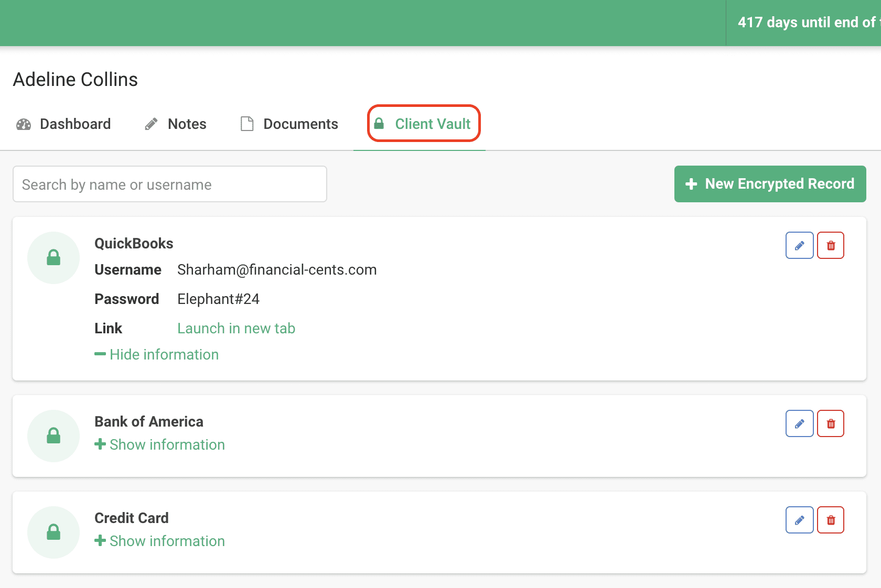The width and height of the screenshot is (881, 588).
Task: Select the Client Vault tab
Action: tap(423, 124)
